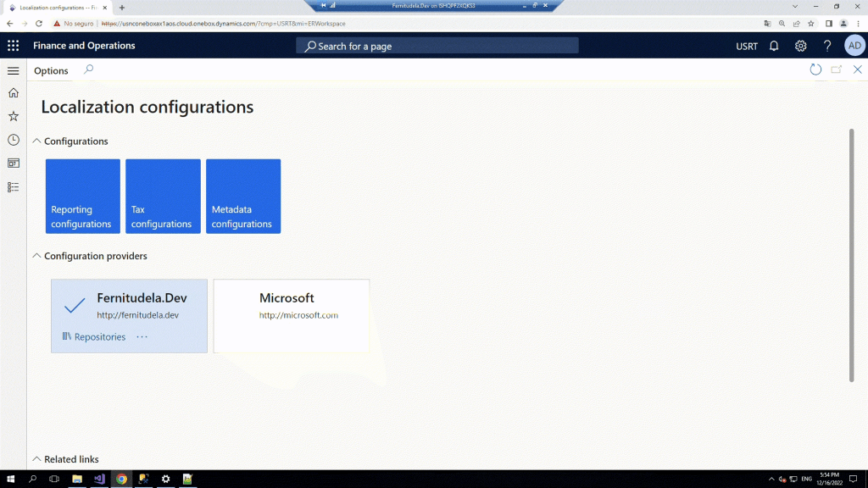Click the notifications bell icon
This screenshot has height=488, width=868.
773,46
